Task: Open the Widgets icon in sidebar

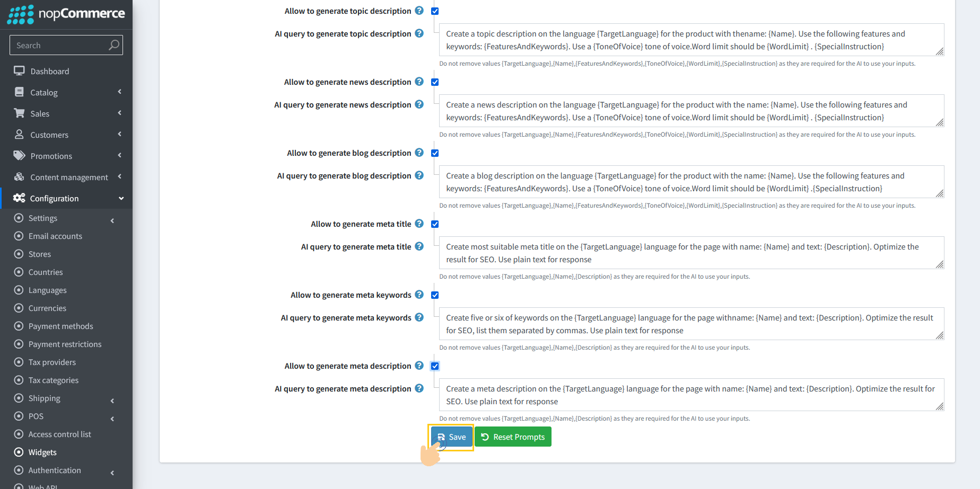Action: (x=19, y=452)
